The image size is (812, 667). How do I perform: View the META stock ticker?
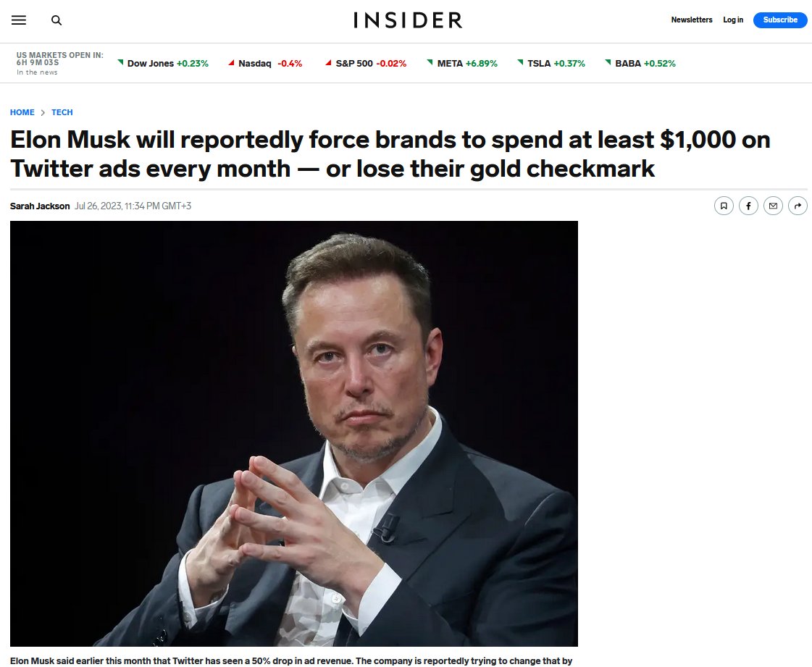pos(462,63)
